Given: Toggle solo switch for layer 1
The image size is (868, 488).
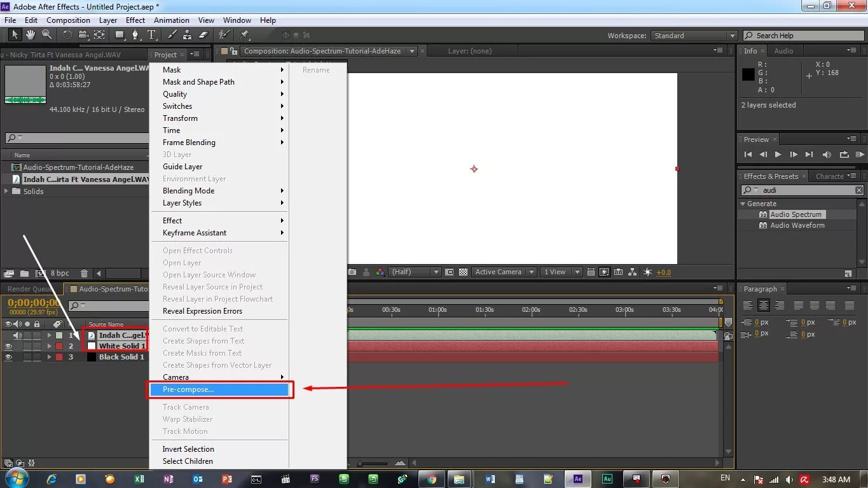Looking at the screenshot, I should coord(27,335).
